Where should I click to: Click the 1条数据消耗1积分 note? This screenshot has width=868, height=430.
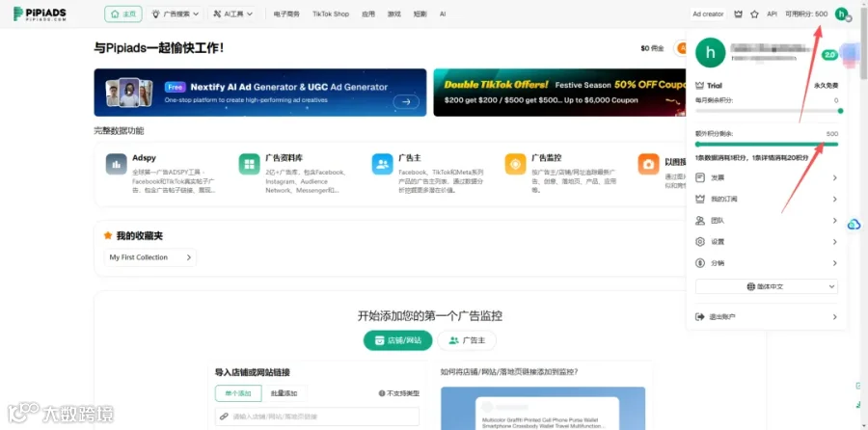pos(751,158)
